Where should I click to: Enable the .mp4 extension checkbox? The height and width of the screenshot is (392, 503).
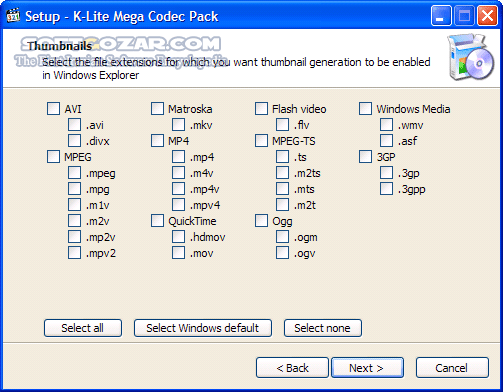pos(178,157)
